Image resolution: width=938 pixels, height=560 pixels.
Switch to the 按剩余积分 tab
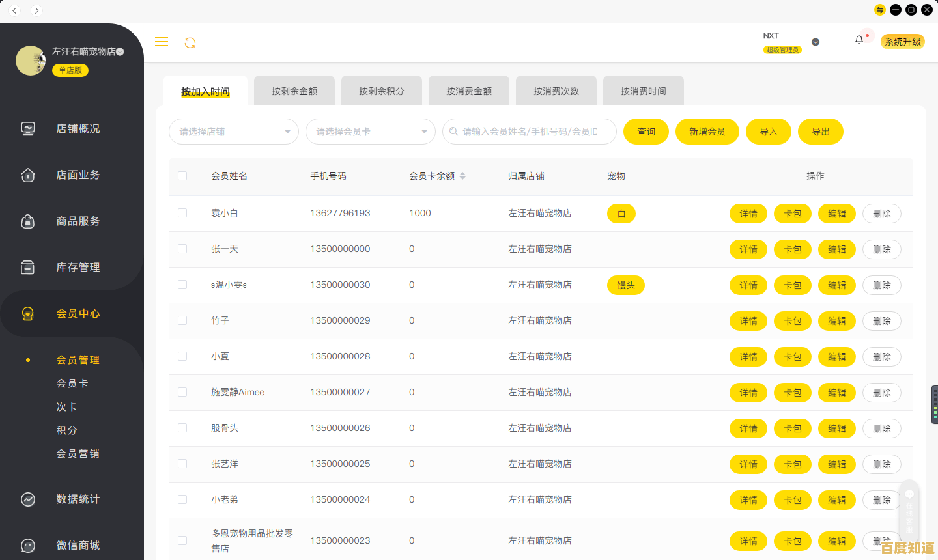tap(381, 91)
